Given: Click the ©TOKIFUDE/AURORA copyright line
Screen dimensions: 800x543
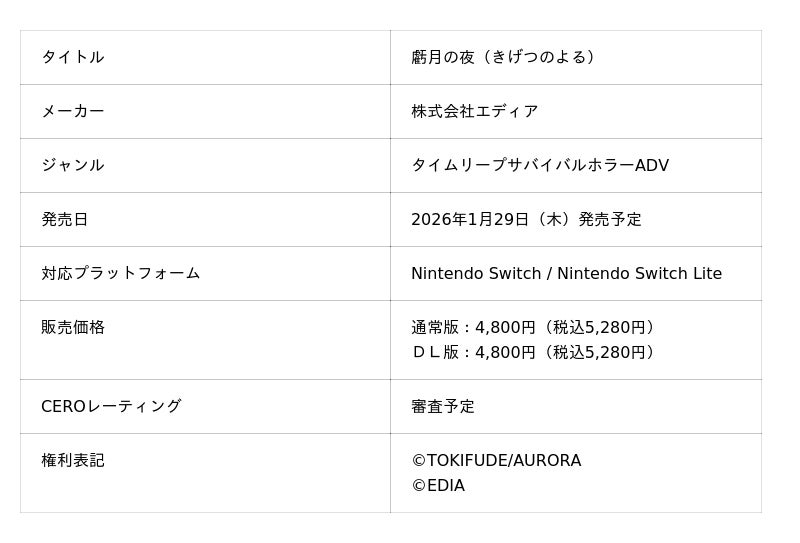Looking at the screenshot, I should click(495, 460).
